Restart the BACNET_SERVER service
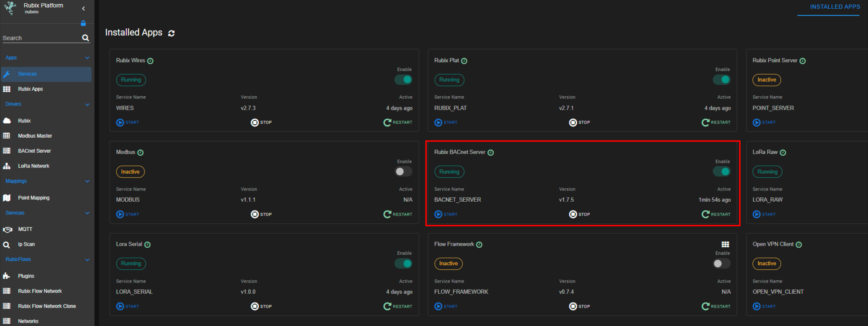Viewport: 868px width, 326px height. pyautogui.click(x=716, y=214)
